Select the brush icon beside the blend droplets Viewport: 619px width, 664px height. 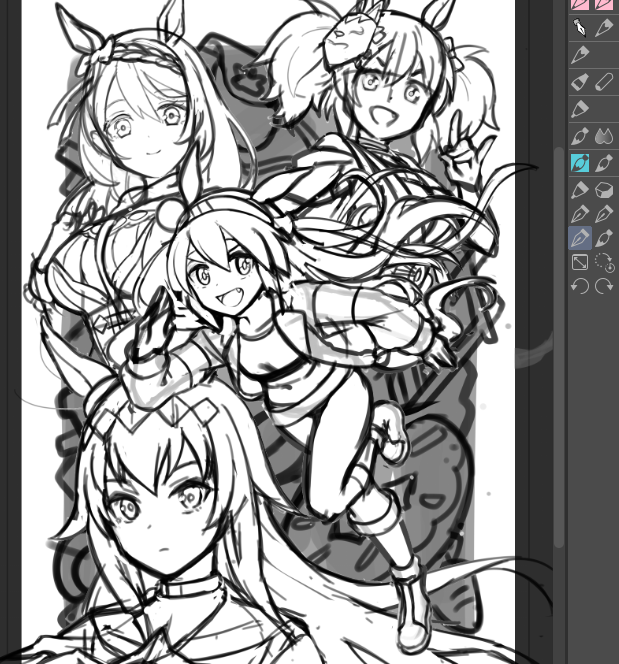point(580,136)
